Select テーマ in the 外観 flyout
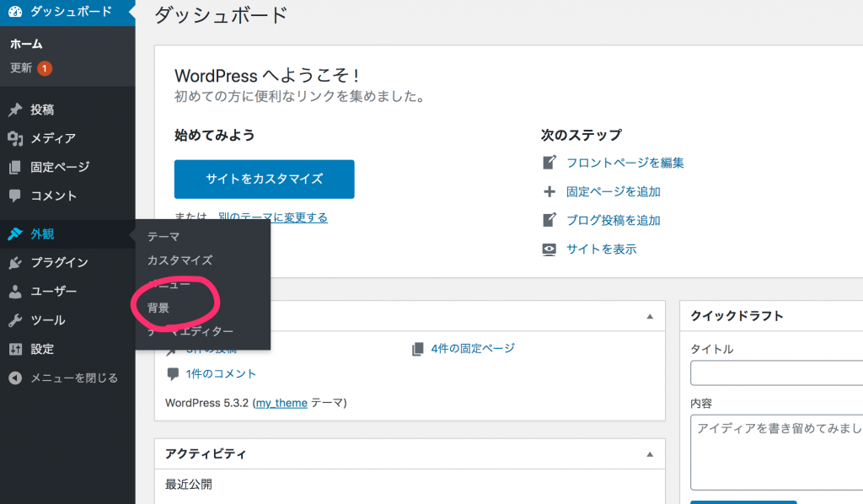Screen dimensions: 863x504 tap(163, 237)
